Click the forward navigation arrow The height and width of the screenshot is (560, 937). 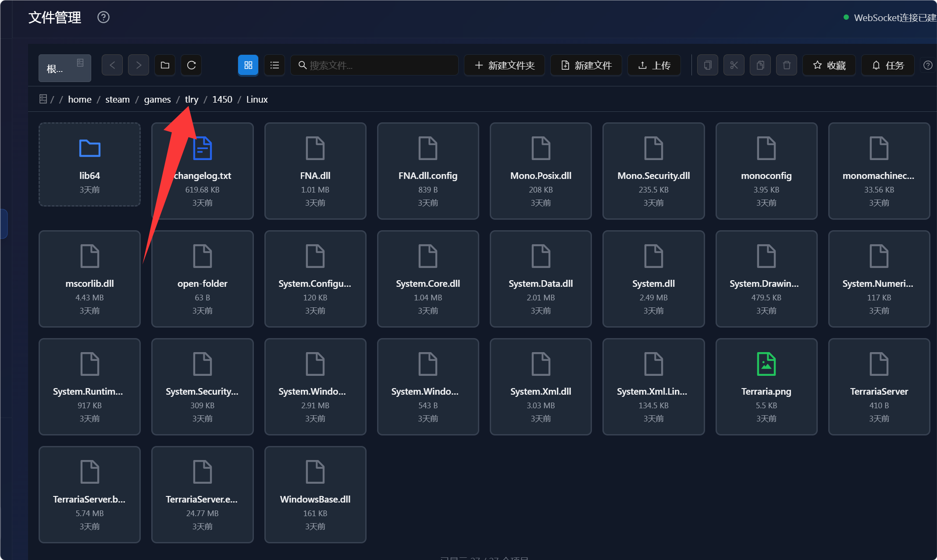[x=139, y=65]
